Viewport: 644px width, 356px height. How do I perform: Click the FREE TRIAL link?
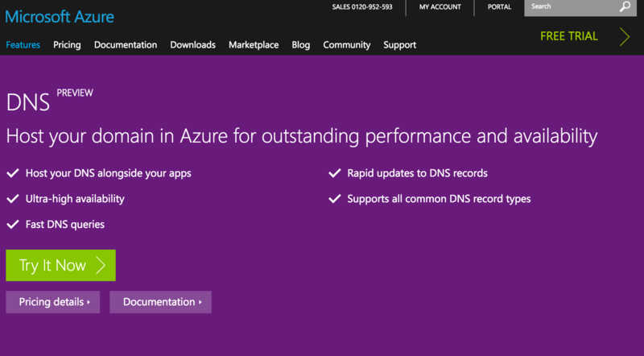569,36
